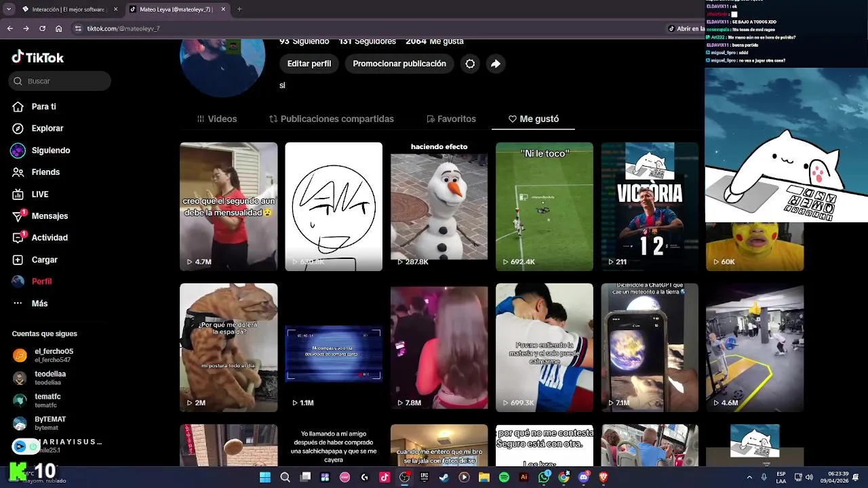Open the LIVE section
Screen dimensions: 868x488
coord(39,194)
